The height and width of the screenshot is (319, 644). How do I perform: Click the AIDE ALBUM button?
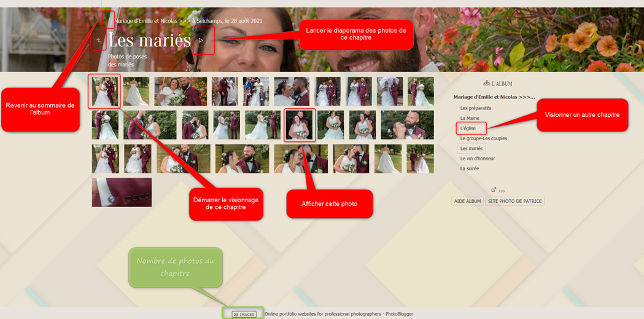coord(467,201)
